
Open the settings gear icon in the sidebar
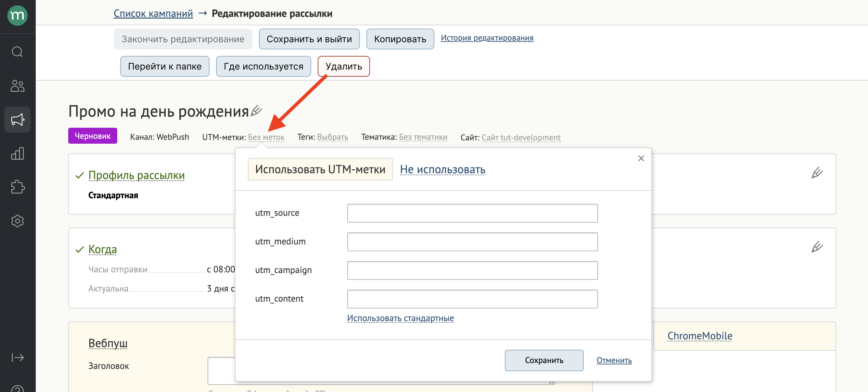(x=18, y=221)
